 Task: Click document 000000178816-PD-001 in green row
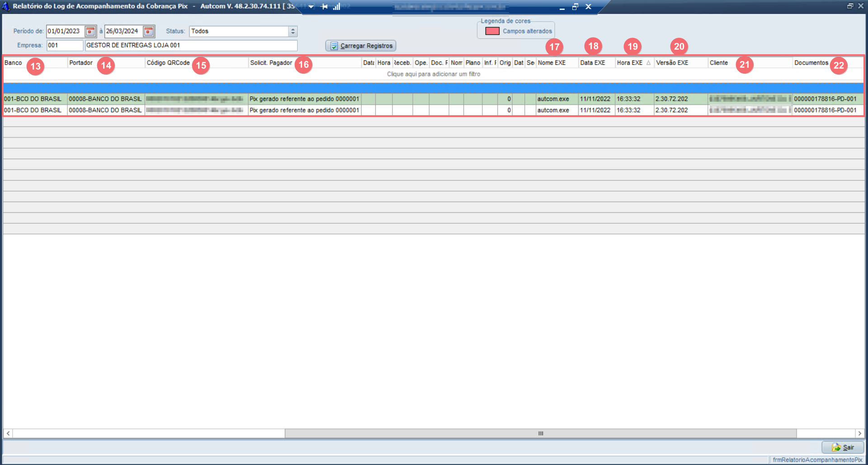pyautogui.click(x=828, y=99)
